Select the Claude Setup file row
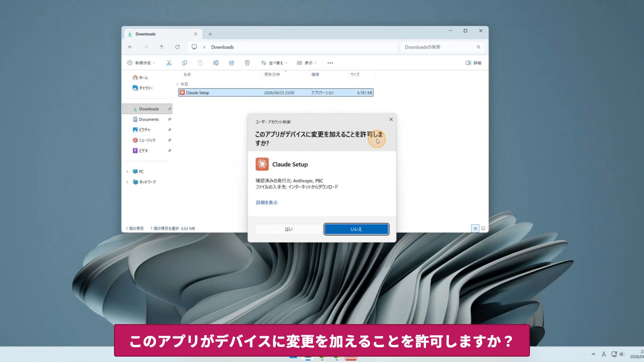Viewport: 644px width, 362px height. coord(276,93)
